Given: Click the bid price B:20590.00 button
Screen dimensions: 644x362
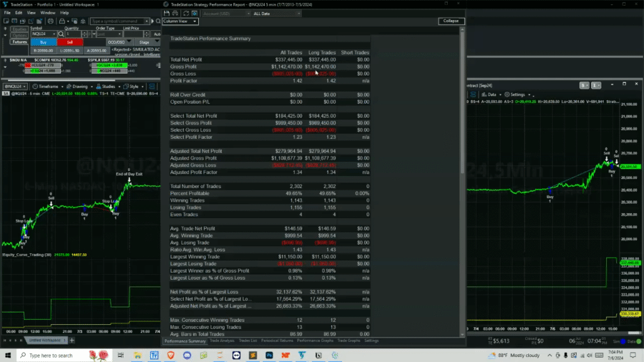Looking at the screenshot, I should [43, 50].
